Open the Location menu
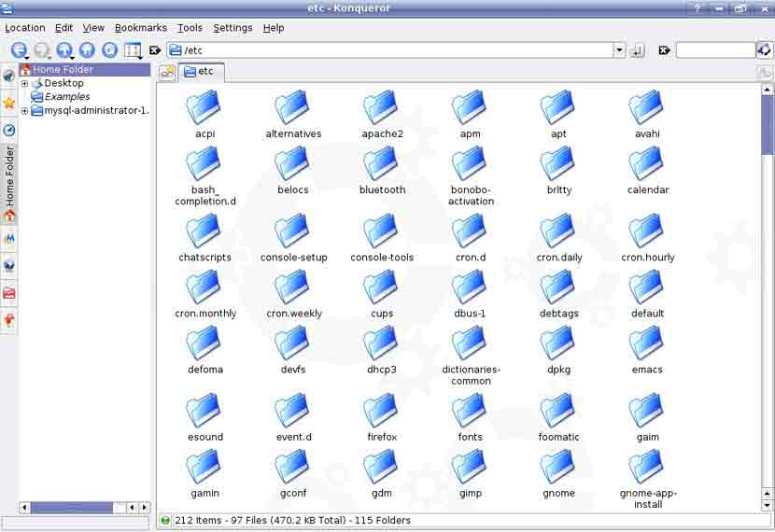 [x=24, y=28]
